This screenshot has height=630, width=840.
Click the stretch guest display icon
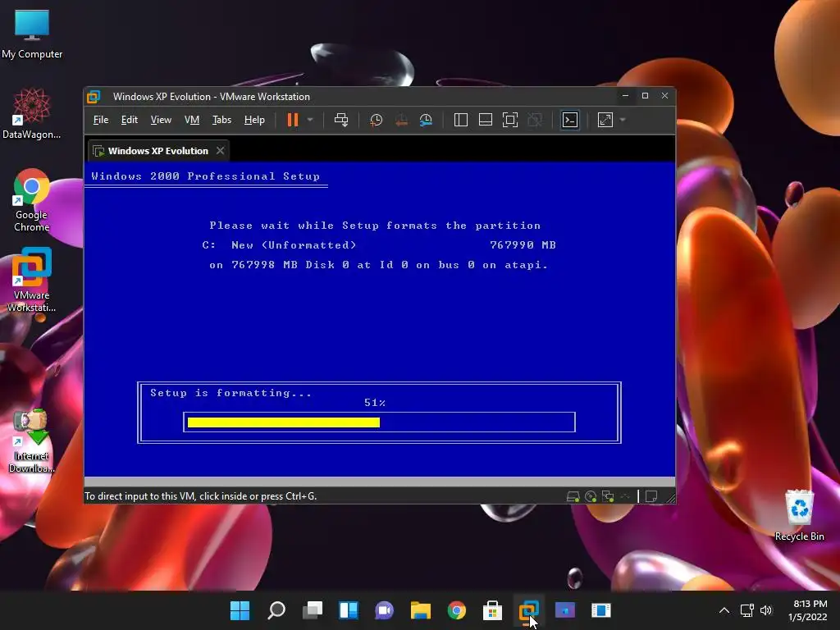click(605, 120)
